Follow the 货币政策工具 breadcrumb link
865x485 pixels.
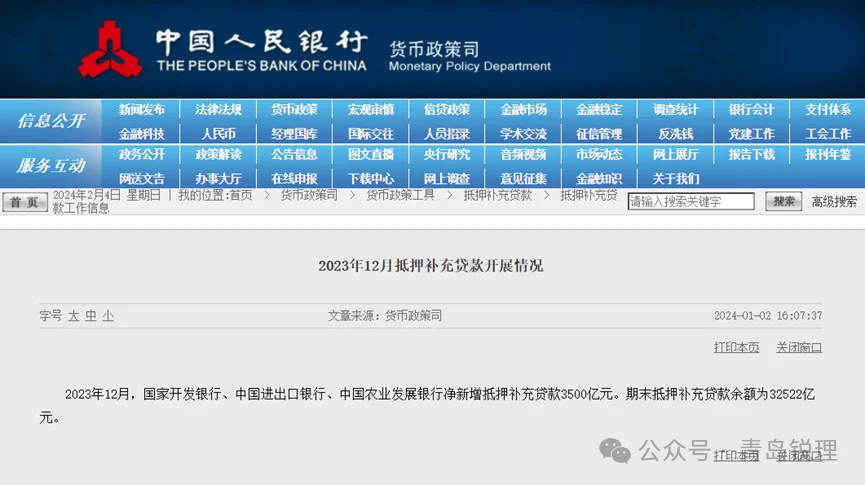click(401, 195)
